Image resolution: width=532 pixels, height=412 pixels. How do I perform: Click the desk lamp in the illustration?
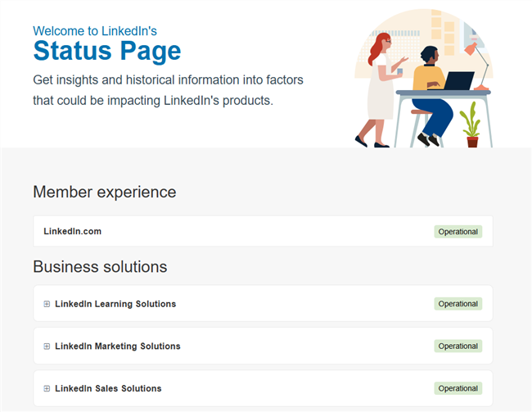pyautogui.click(x=480, y=61)
